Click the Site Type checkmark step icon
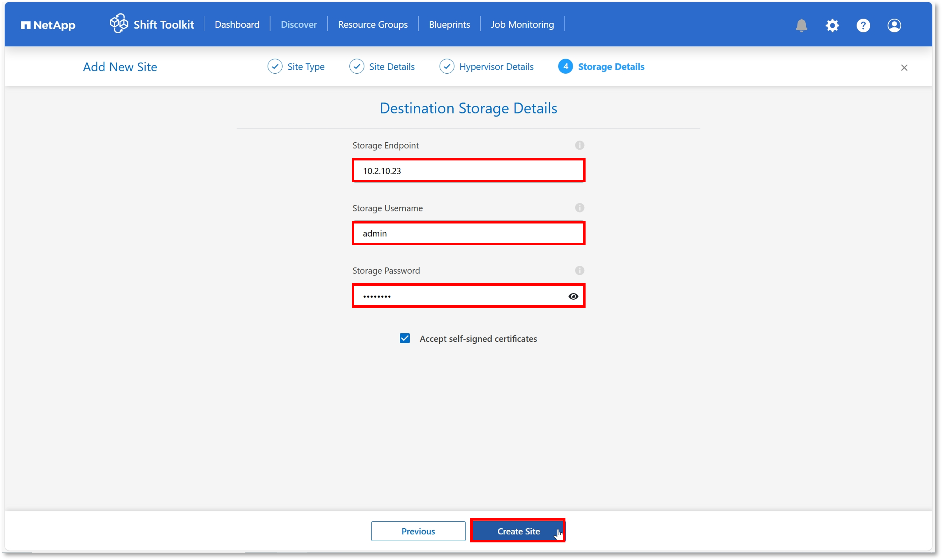Viewport: 942px width, 560px height. click(x=275, y=66)
